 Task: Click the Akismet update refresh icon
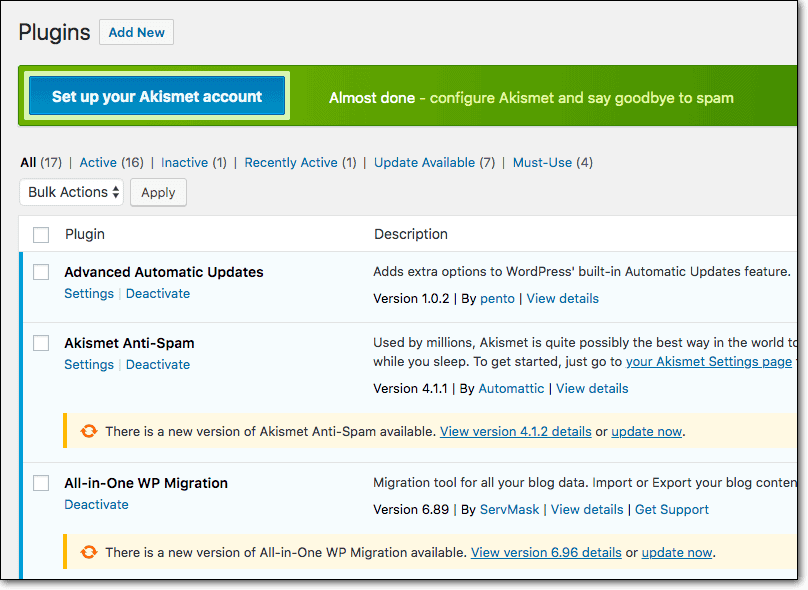pos(89,431)
